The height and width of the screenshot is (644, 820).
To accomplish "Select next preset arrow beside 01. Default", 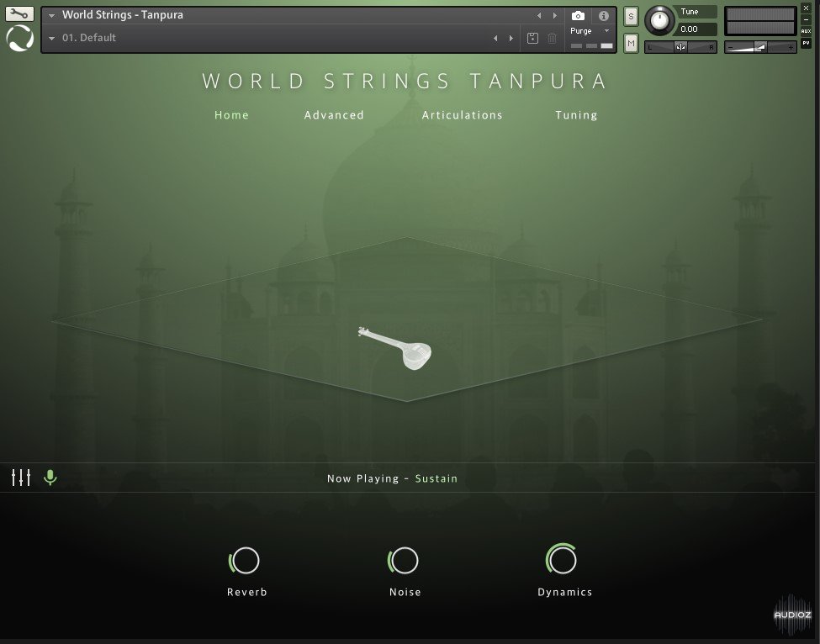I will click(511, 38).
